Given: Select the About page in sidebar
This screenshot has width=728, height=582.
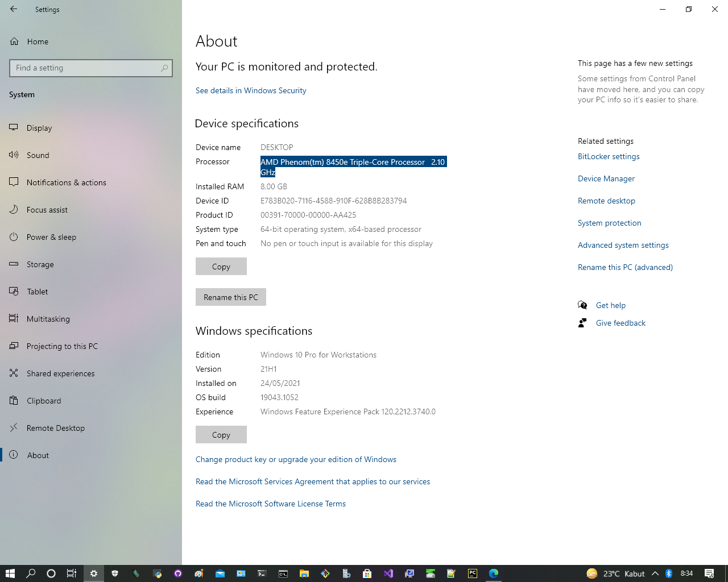Looking at the screenshot, I should (91, 455).
